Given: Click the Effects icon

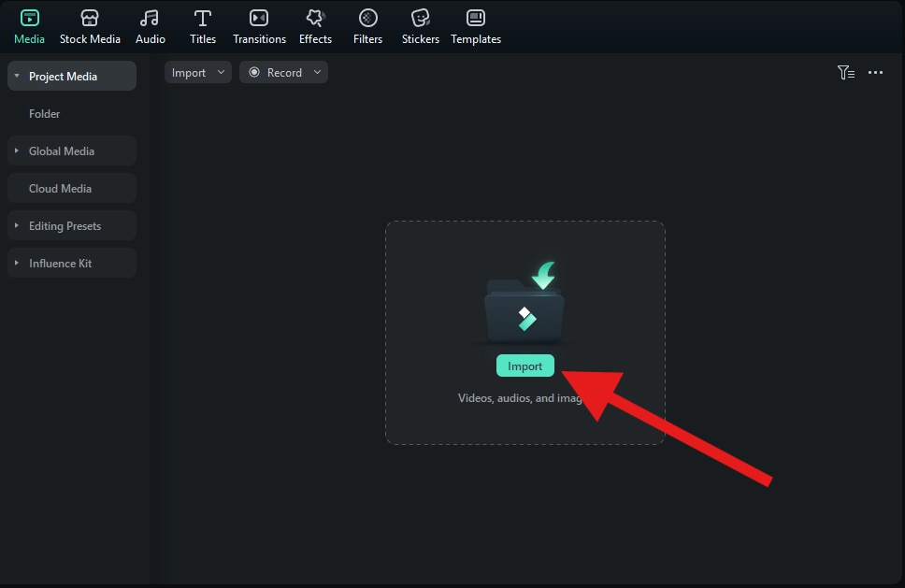Looking at the screenshot, I should (x=315, y=17).
